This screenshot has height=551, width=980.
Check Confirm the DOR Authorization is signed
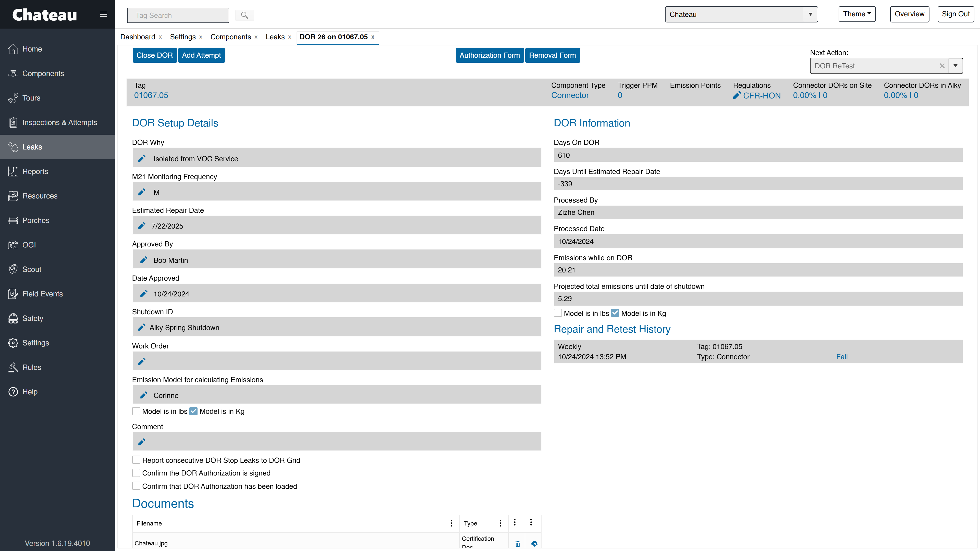click(136, 473)
